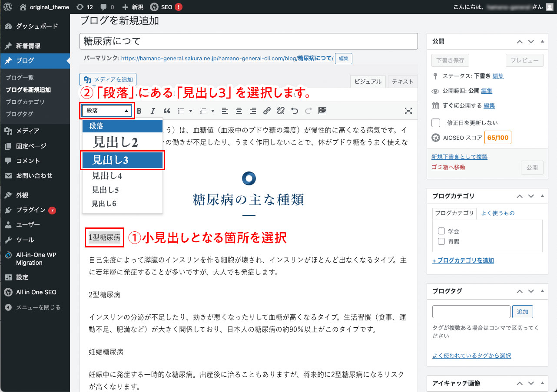The height and width of the screenshot is (392, 557).
Task: Click the permalink 編集 button
Action: pos(343,58)
